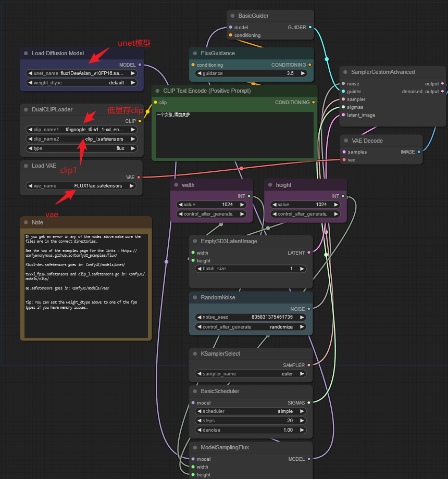Open the sampler_name euler dropdown

[x=251, y=374]
